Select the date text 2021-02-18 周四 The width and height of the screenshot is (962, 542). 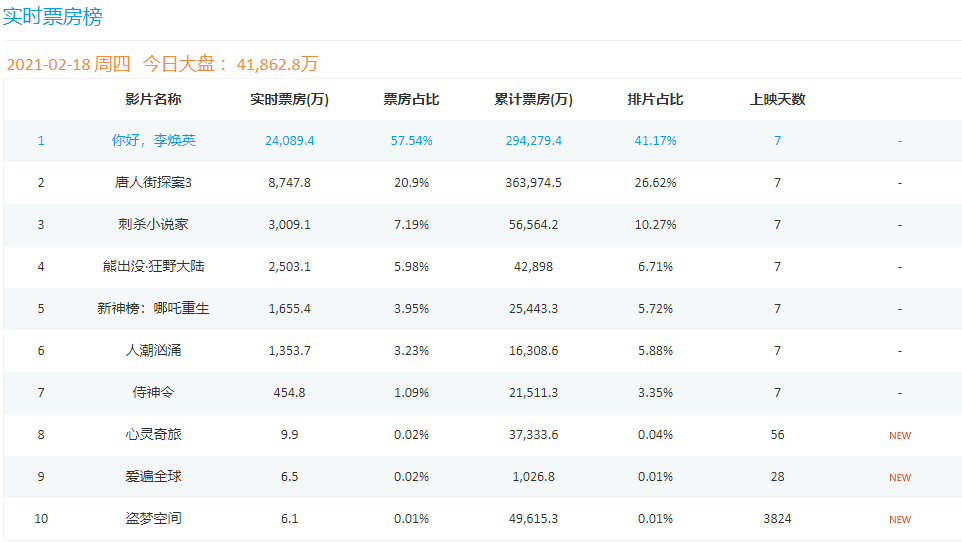(69, 64)
